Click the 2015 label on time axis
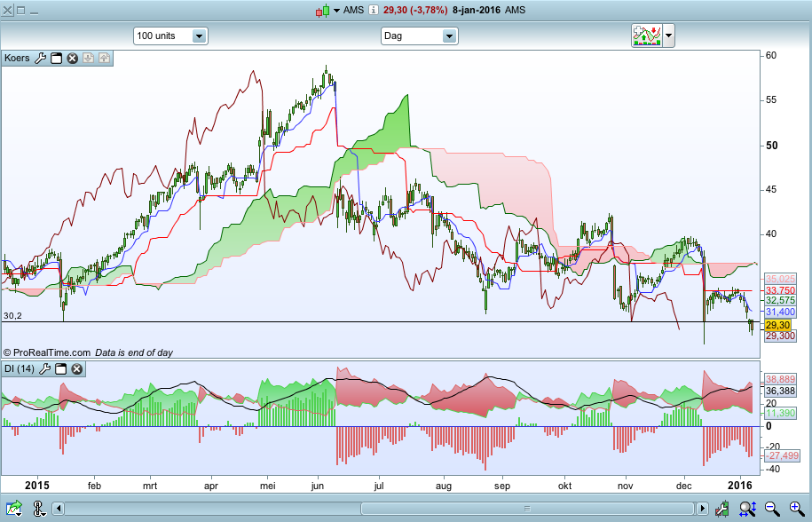The height and width of the screenshot is (522, 812). point(37,486)
